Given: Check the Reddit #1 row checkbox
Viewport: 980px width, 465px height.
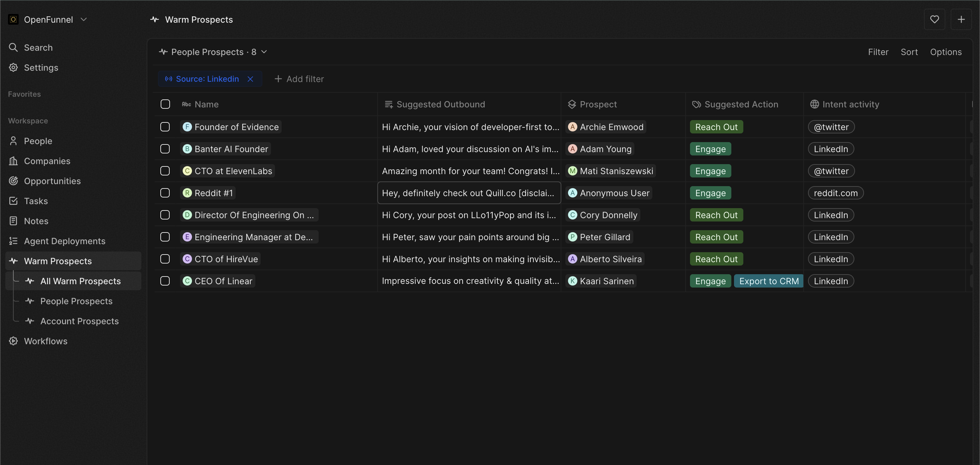Looking at the screenshot, I should pyautogui.click(x=165, y=193).
